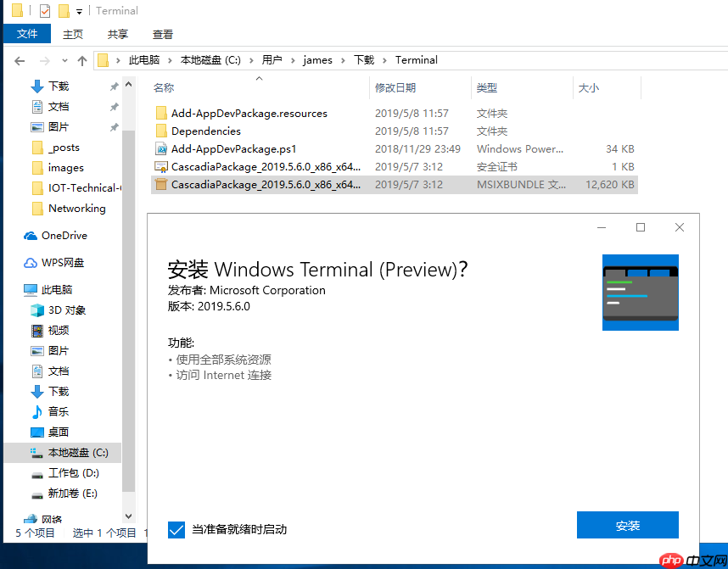
Task: Click the OneDrive cloud icon
Action: click(x=31, y=236)
